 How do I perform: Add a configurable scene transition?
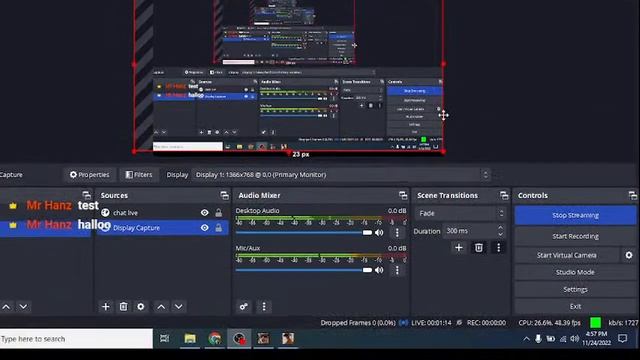click(x=459, y=248)
